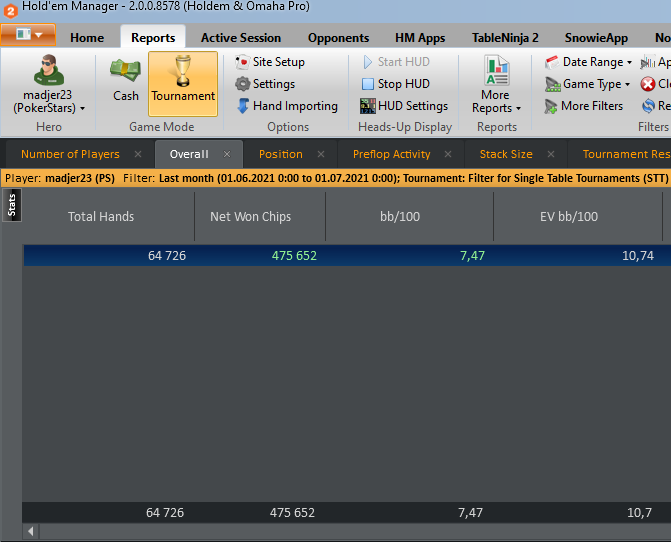This screenshot has width=671, height=542.
Task: Open the Opponents ribbon tab
Action: [338, 38]
